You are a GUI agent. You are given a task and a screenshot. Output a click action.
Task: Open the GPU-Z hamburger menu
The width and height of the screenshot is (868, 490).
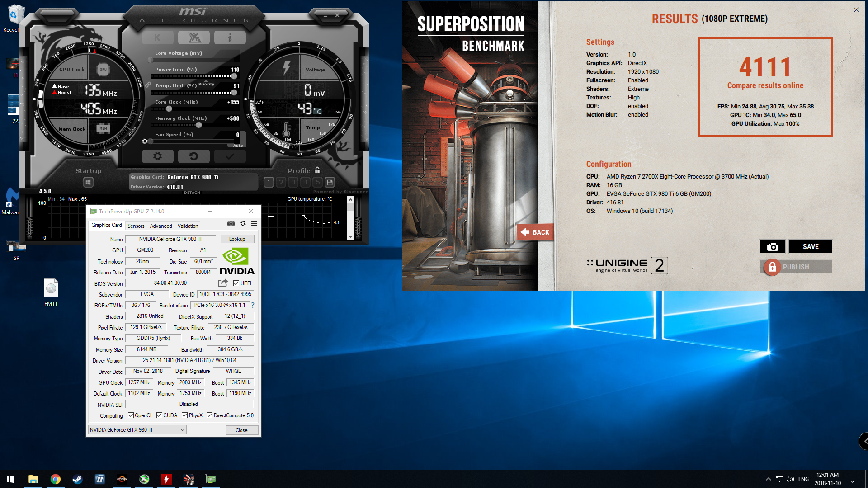click(x=255, y=224)
